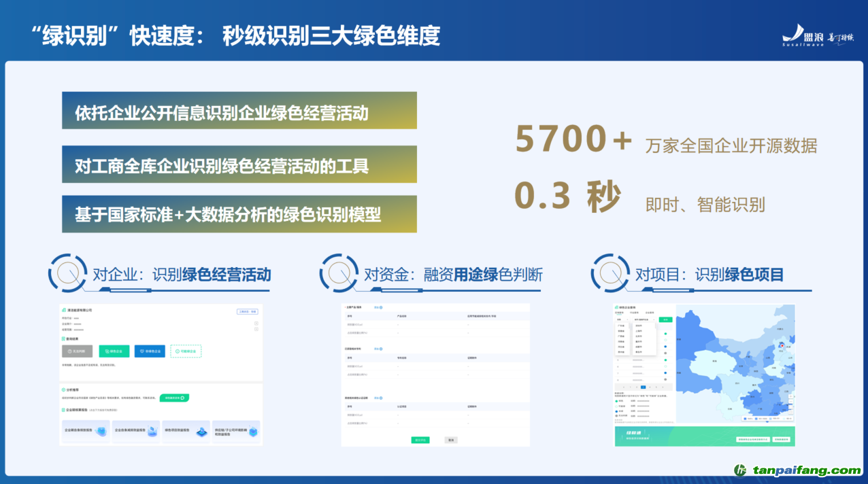Click the red location marker on map
The width and height of the screenshot is (868, 484).
(781, 346)
